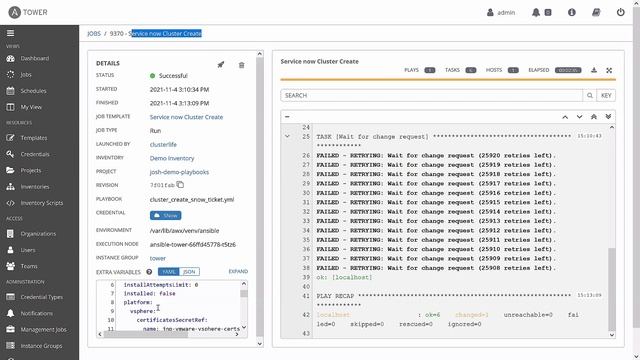Image resolution: width=640 pixels, height=360 pixels.
Task: Switch extra variables to JSON
Action: 189,272
